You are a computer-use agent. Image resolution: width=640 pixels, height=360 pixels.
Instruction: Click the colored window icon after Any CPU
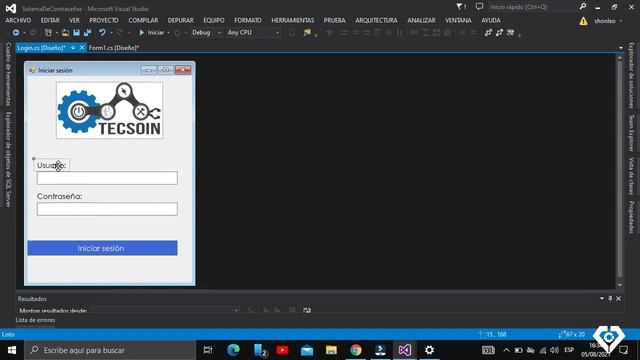(x=307, y=33)
